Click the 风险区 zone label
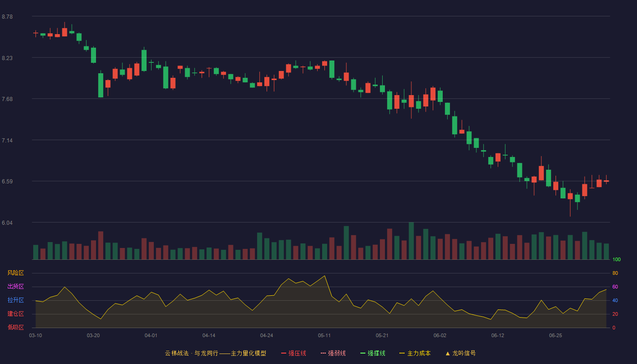This screenshot has width=637, height=364. point(15,273)
